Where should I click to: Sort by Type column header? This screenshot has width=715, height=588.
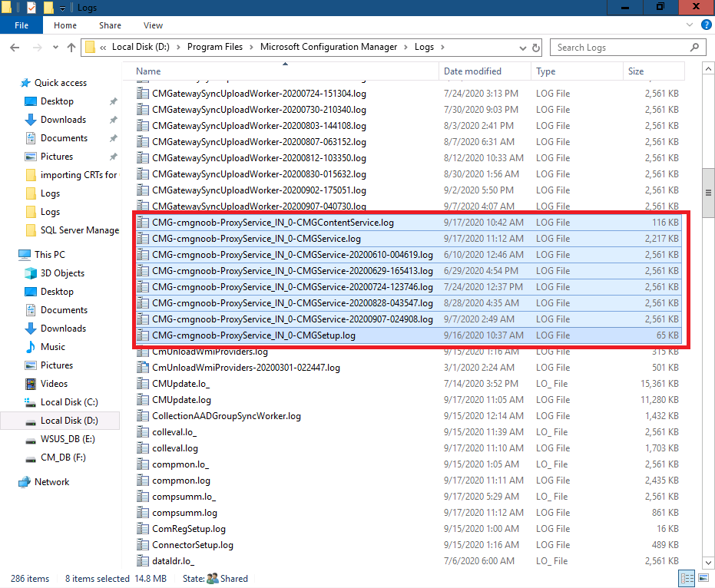pyautogui.click(x=577, y=71)
